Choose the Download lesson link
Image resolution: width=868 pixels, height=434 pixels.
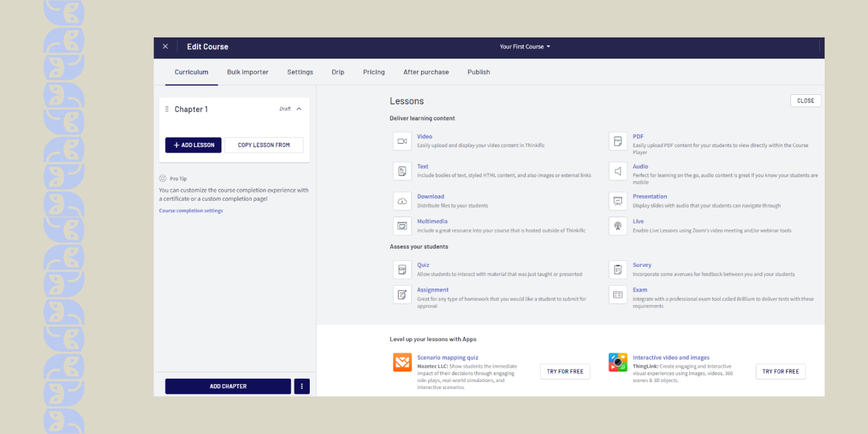click(430, 196)
